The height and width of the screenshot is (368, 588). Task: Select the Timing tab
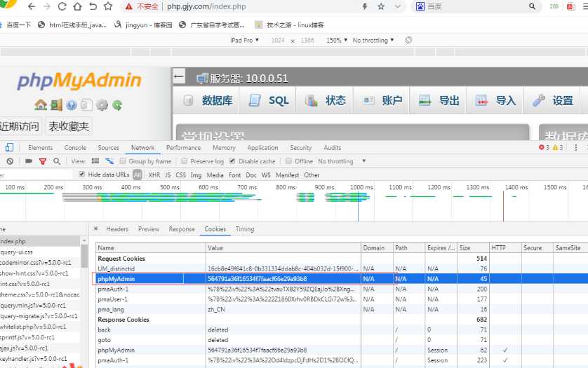(x=245, y=229)
